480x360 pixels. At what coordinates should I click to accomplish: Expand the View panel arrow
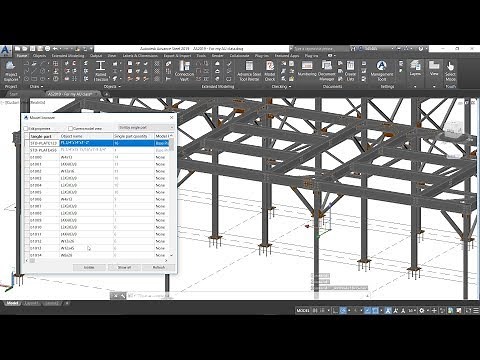pos(434,87)
